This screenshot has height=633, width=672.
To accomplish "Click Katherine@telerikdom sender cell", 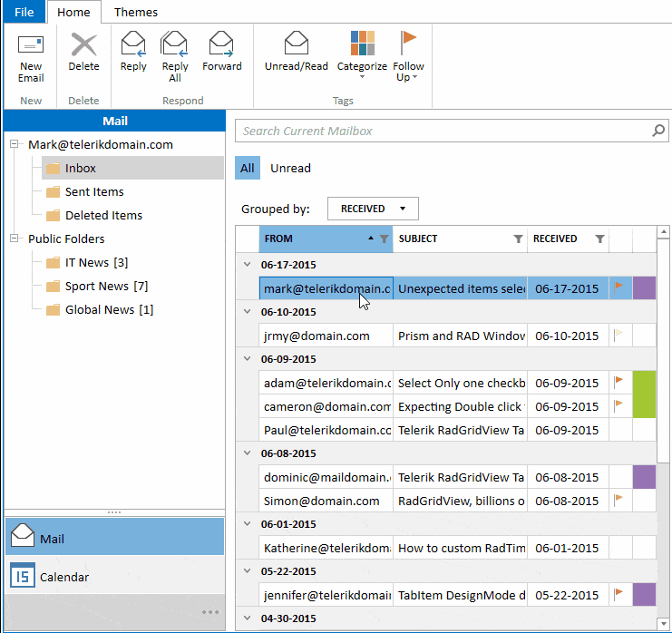I will (x=326, y=548).
